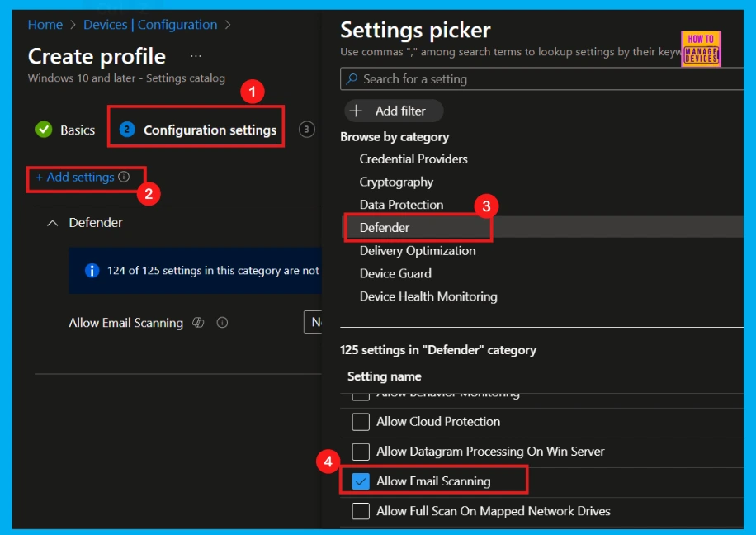The height and width of the screenshot is (535, 756).
Task: Check Allow Full Scan On Mapped Network Drives
Action: 361,511
